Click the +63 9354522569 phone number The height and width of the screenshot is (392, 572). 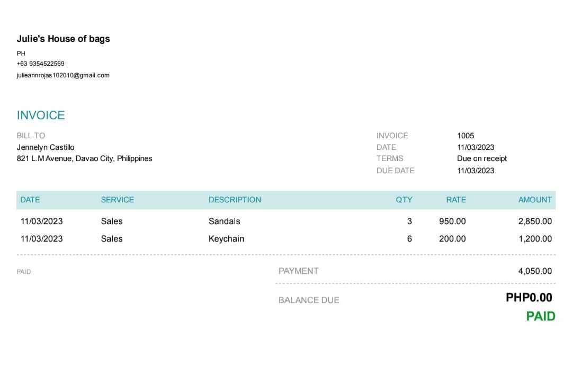pyautogui.click(x=40, y=64)
